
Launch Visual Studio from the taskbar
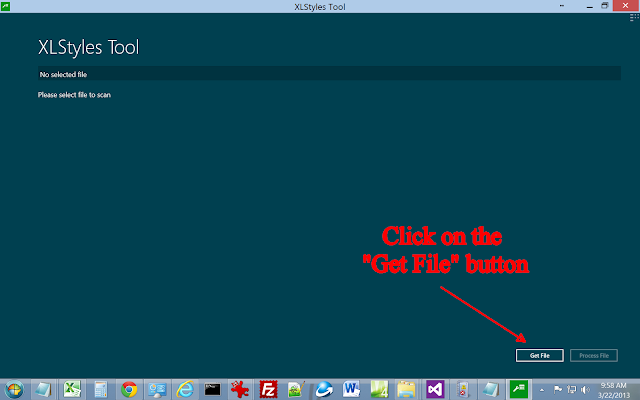tap(435, 389)
